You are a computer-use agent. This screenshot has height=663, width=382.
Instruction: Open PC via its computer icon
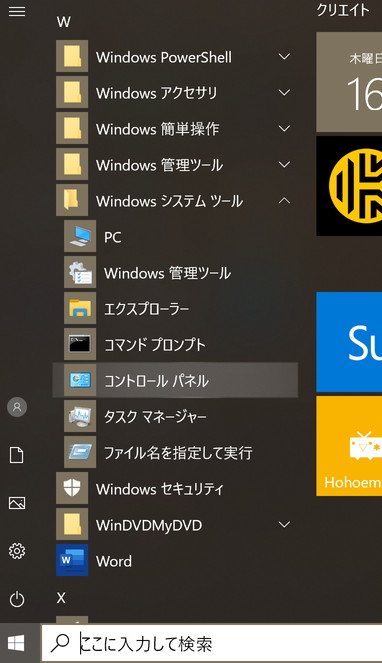(x=80, y=236)
